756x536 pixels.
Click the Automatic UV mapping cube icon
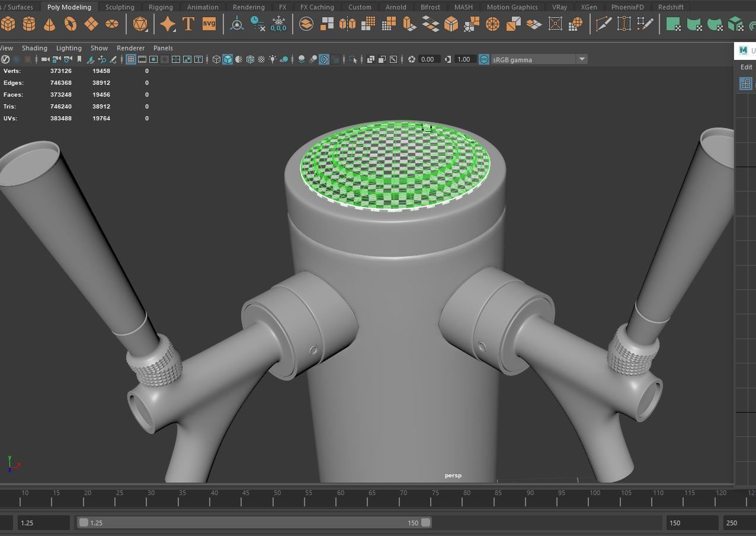(736, 24)
